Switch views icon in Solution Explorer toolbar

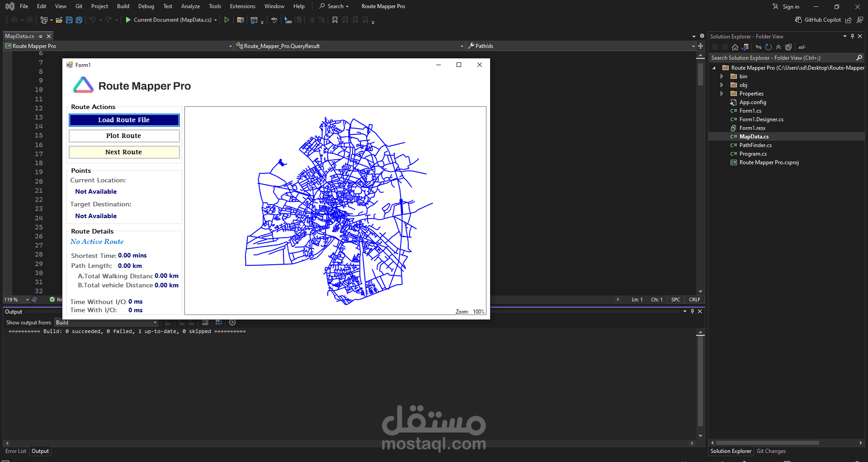(745, 47)
